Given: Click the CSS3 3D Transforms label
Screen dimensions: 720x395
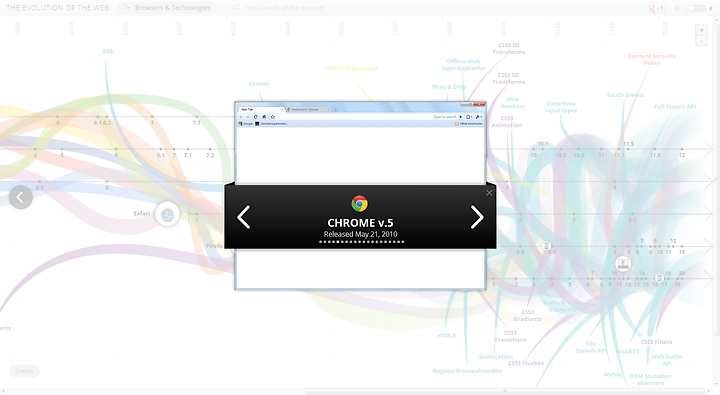Looking at the screenshot, I should click(508, 79).
